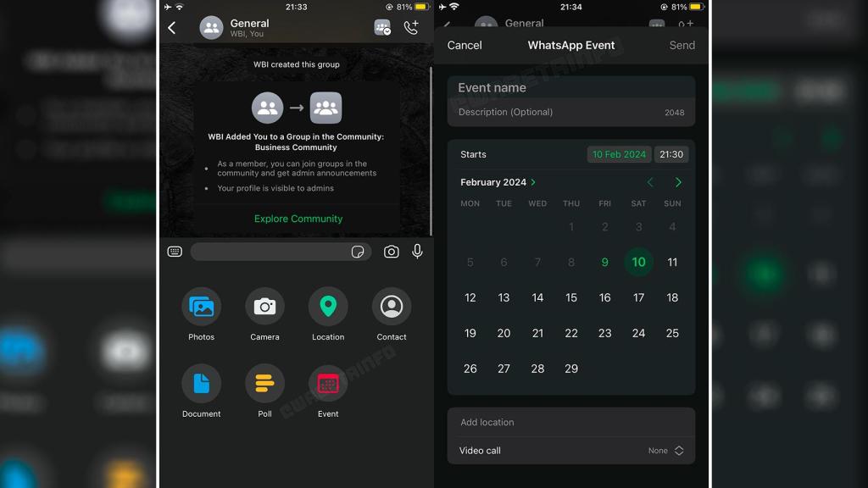Screen dimensions: 868x488
Task: Start a group call with phone icon
Action: click(x=411, y=27)
